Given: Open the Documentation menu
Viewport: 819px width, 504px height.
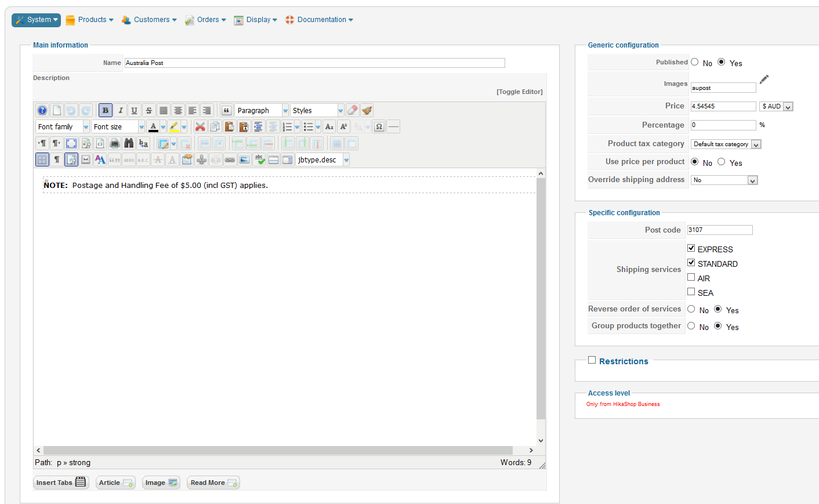Looking at the screenshot, I should click(319, 20).
